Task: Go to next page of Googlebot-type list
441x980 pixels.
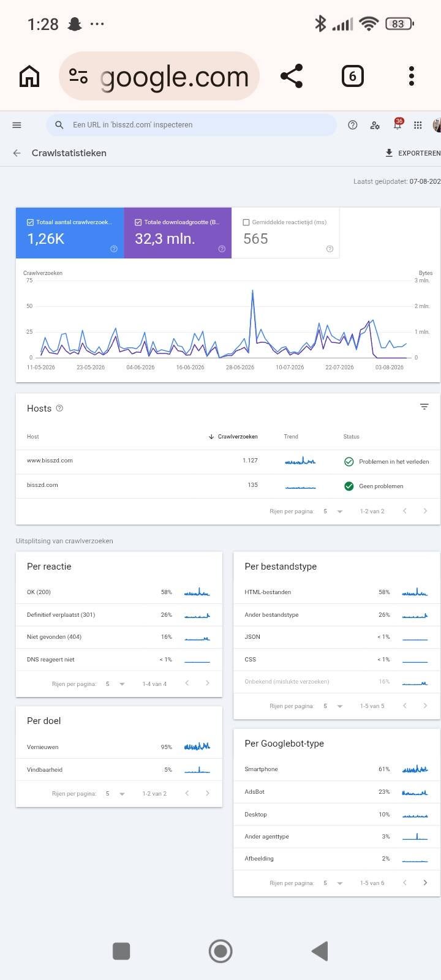Action: [x=425, y=883]
